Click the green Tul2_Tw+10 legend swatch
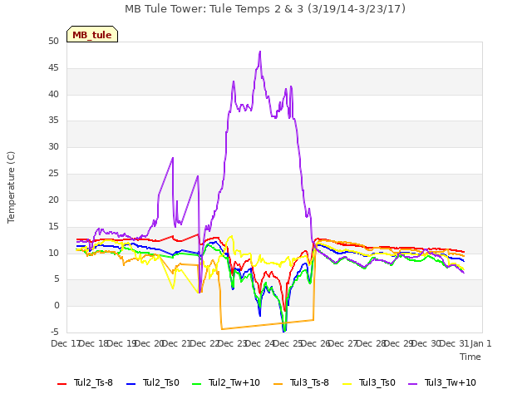Viewport: 532px width, 399px height. tap(197, 384)
